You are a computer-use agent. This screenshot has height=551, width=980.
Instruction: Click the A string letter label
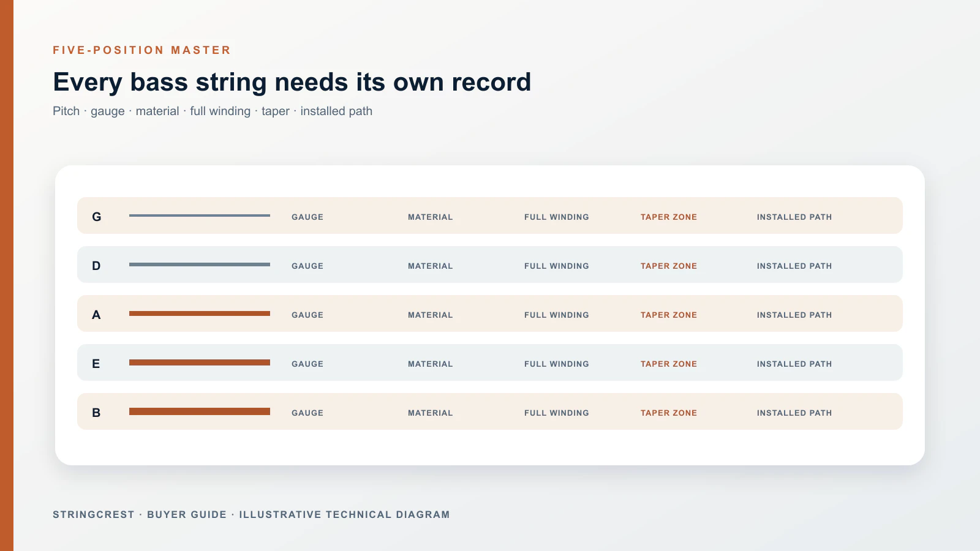[96, 315]
